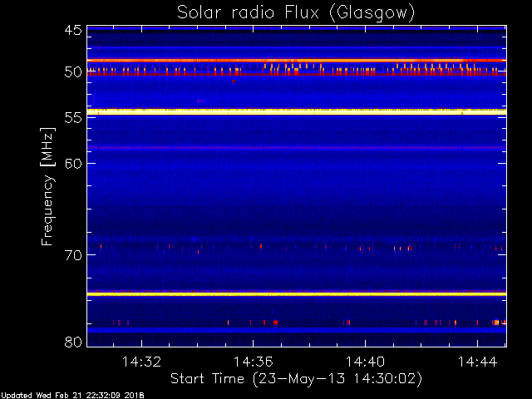Click the 'Updated Wed Feb 21 22:32:09 2018' timestamp
Image resolution: width=532 pixels, height=399 pixels.
click(x=72, y=396)
